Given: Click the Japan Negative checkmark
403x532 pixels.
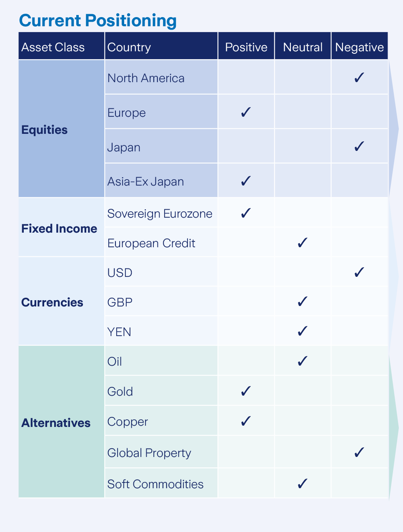Looking at the screenshot, I should point(359,146).
